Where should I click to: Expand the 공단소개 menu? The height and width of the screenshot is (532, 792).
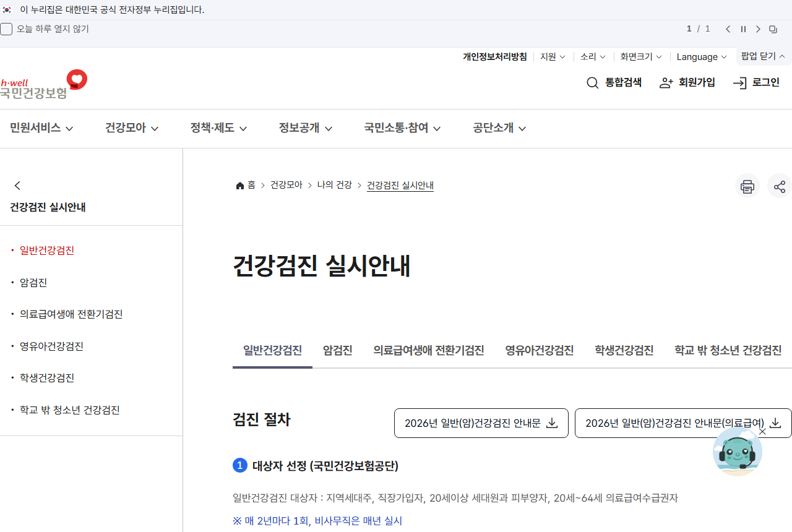[x=499, y=128]
